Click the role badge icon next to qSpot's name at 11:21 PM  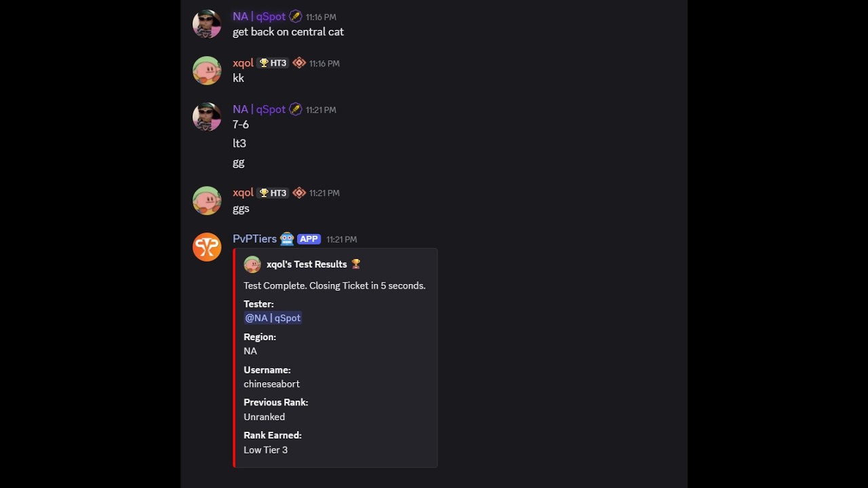[x=295, y=109]
